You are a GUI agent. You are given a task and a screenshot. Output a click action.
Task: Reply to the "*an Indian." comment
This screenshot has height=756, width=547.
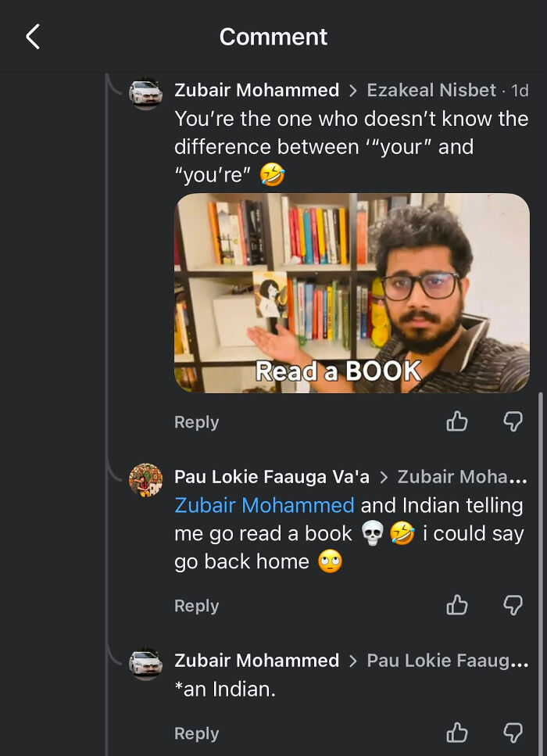click(x=197, y=733)
